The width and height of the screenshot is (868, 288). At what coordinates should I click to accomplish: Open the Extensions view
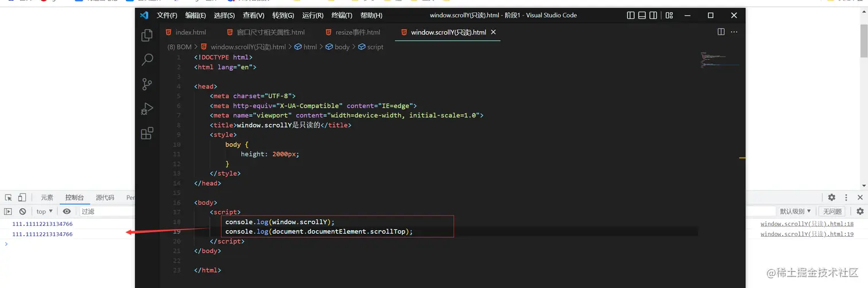pos(147,133)
